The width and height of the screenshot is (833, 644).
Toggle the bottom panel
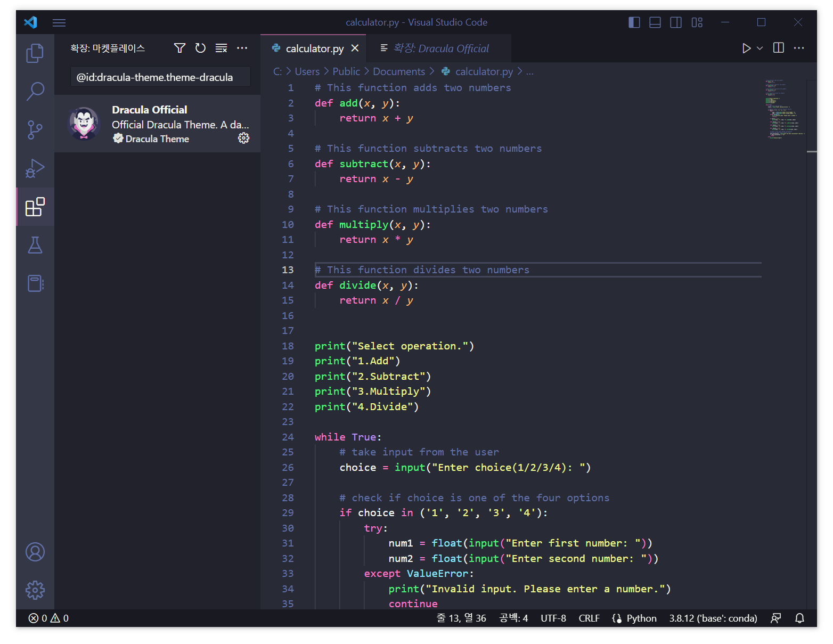tap(655, 22)
